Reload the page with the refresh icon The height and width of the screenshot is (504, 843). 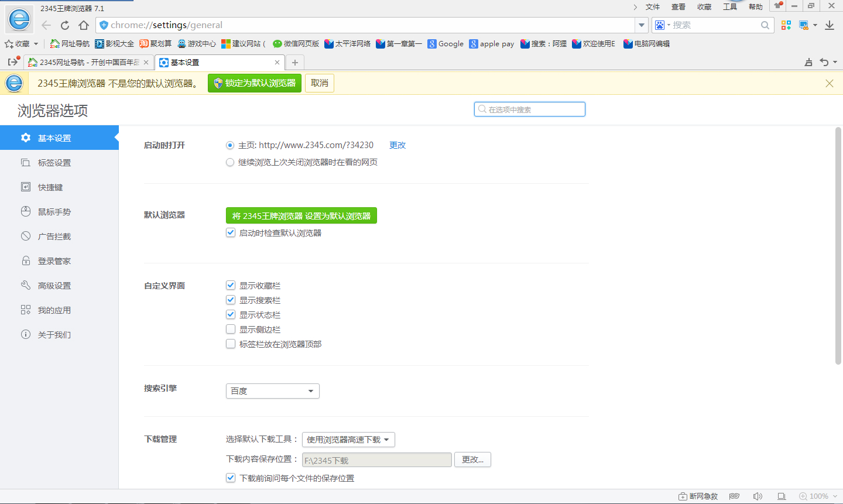click(x=65, y=25)
